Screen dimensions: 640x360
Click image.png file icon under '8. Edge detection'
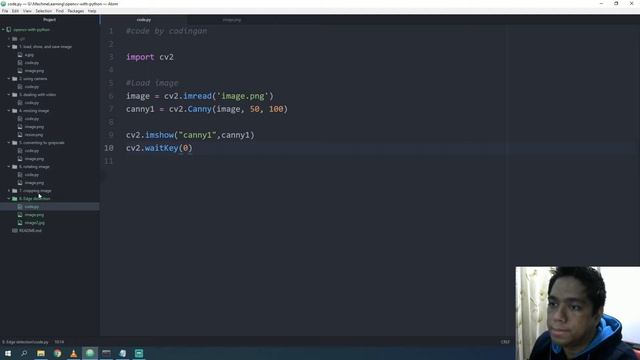[x=20, y=215]
